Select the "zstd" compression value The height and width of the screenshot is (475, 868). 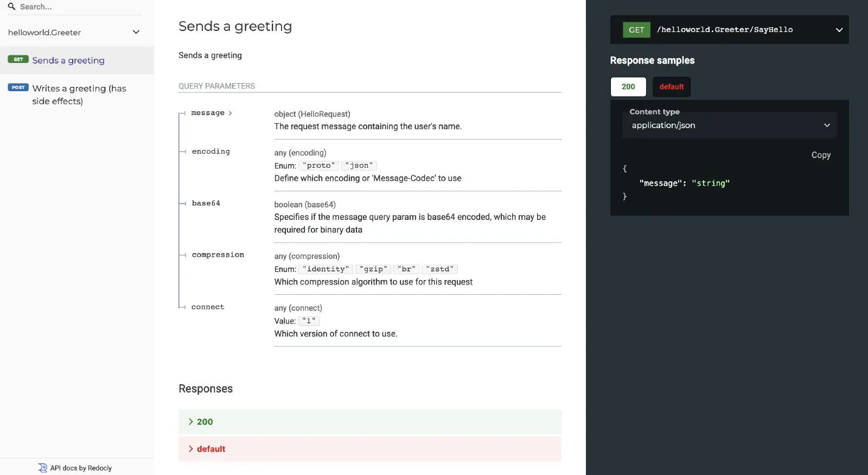point(439,269)
